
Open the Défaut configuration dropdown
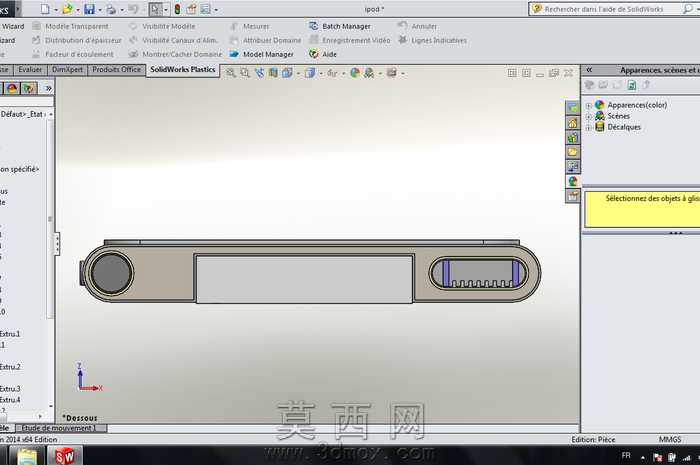tap(50, 115)
